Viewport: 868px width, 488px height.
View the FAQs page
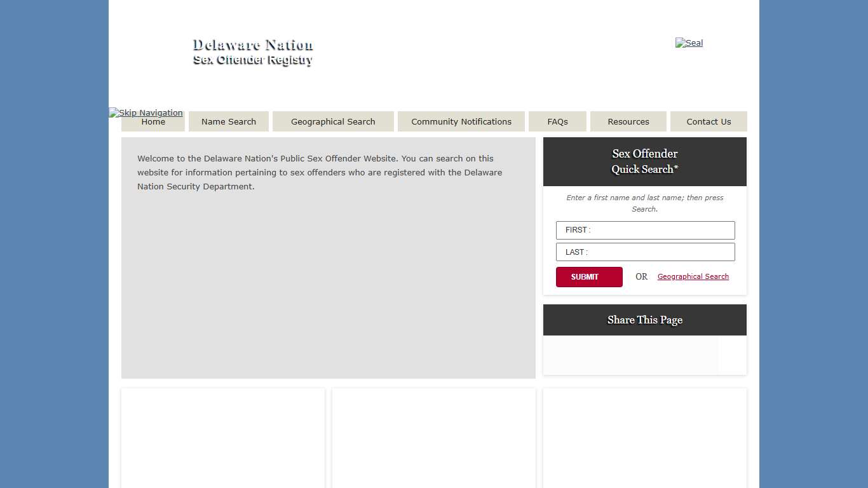[x=557, y=121]
